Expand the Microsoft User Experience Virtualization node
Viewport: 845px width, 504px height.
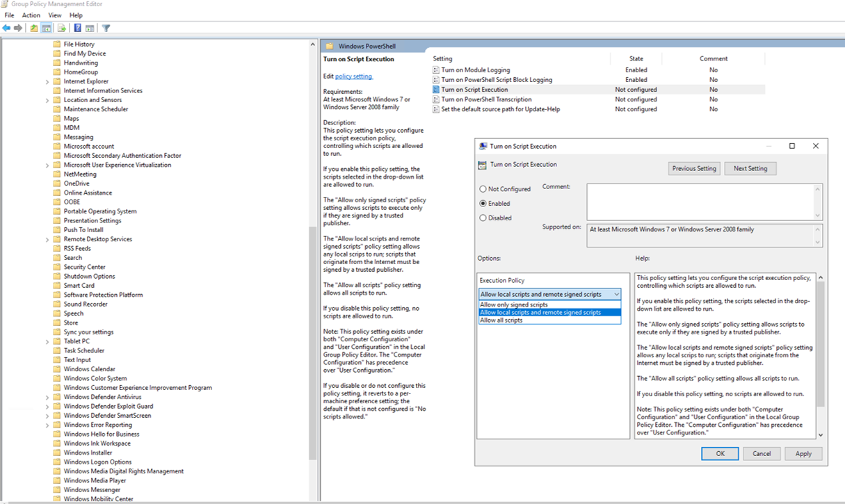tap(47, 165)
